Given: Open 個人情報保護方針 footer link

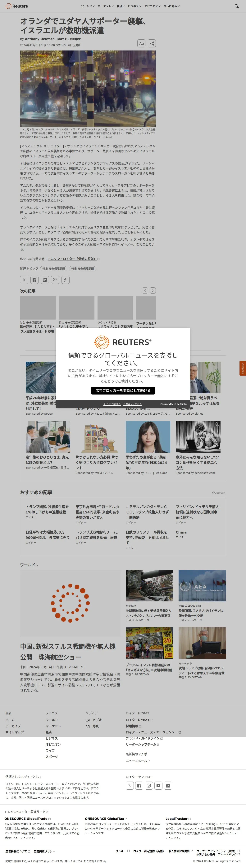Looking at the screenshot, I should coord(180,851).
